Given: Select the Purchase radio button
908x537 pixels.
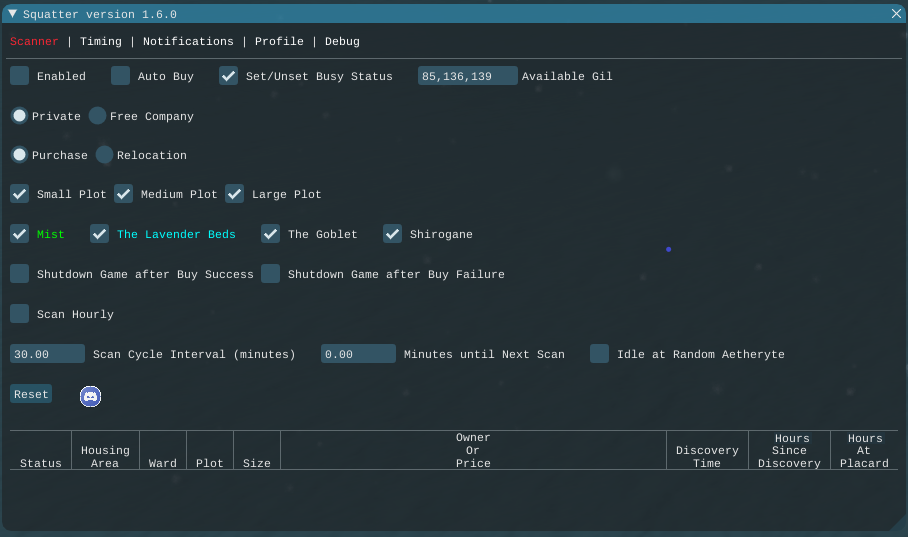Looking at the screenshot, I should [20, 155].
